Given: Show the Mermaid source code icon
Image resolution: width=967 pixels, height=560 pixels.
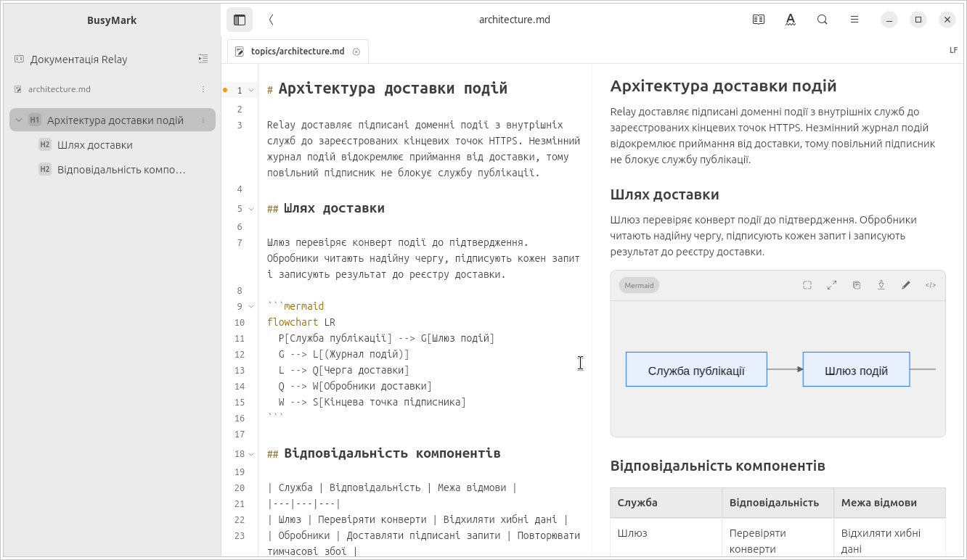Looking at the screenshot, I should click(931, 285).
